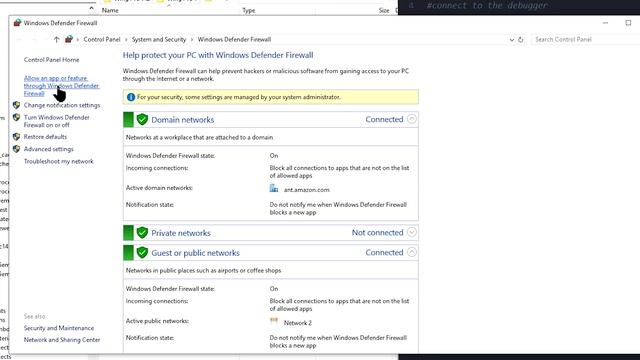This screenshot has height=360, width=640.
Task: Open System and Security breadcrumb
Action: (159, 40)
